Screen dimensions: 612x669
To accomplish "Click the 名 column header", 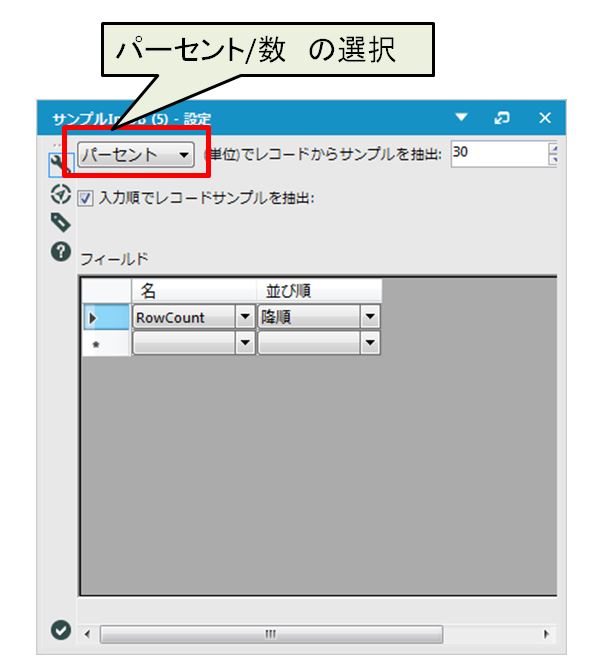I will tap(194, 291).
